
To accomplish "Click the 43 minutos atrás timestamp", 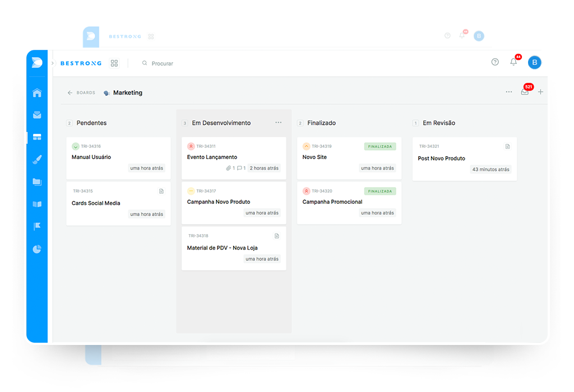I will 490,170.
